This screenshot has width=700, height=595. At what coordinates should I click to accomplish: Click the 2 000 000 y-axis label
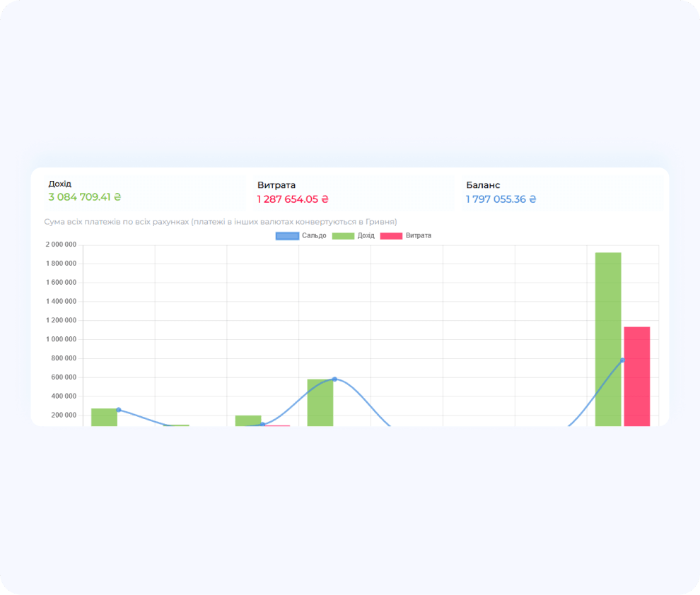60,245
